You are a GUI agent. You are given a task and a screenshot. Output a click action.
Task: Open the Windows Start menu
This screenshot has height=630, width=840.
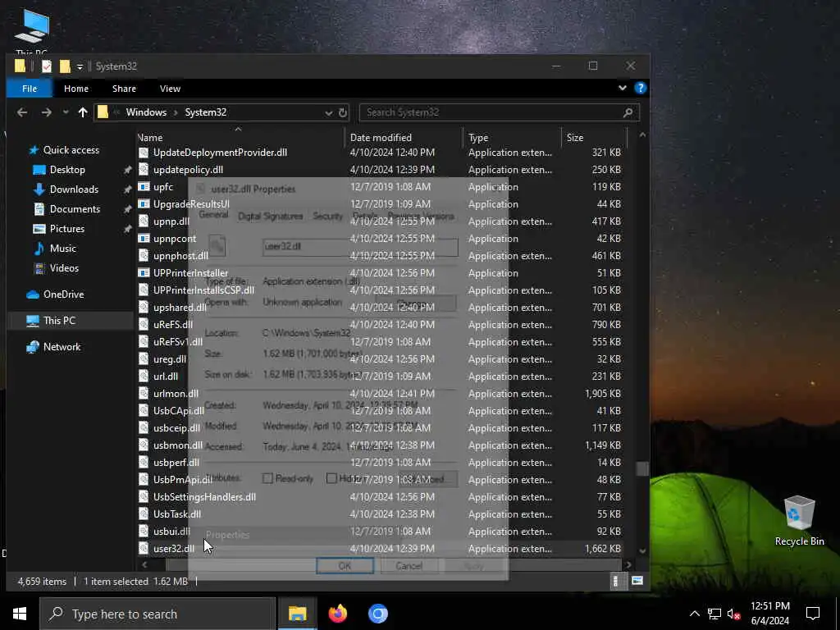[20, 614]
